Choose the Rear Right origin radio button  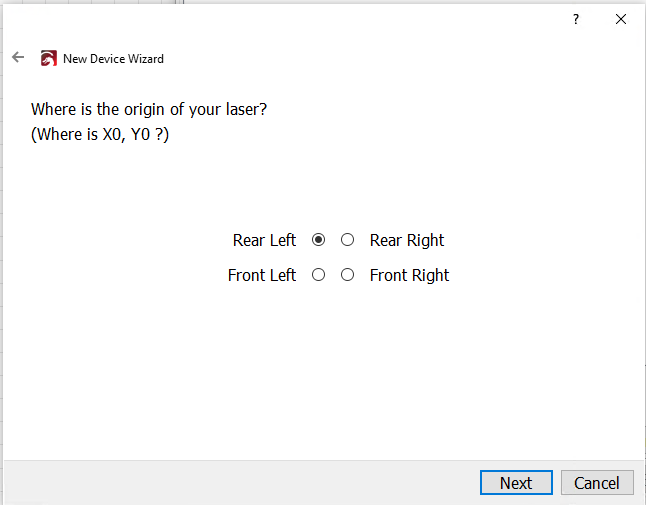(347, 240)
